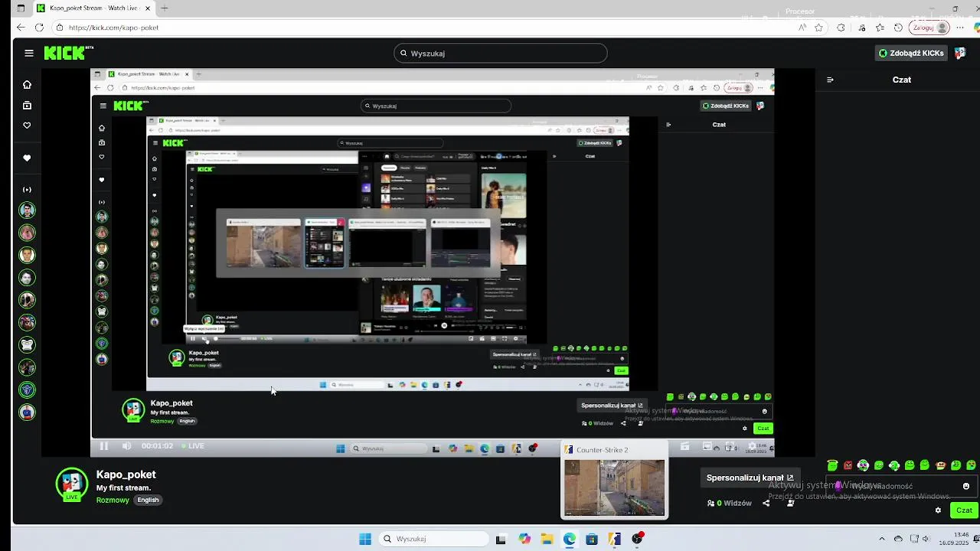The image size is (980, 551).
Task: Click Spersonalizuj kanał button
Action: [x=750, y=478]
